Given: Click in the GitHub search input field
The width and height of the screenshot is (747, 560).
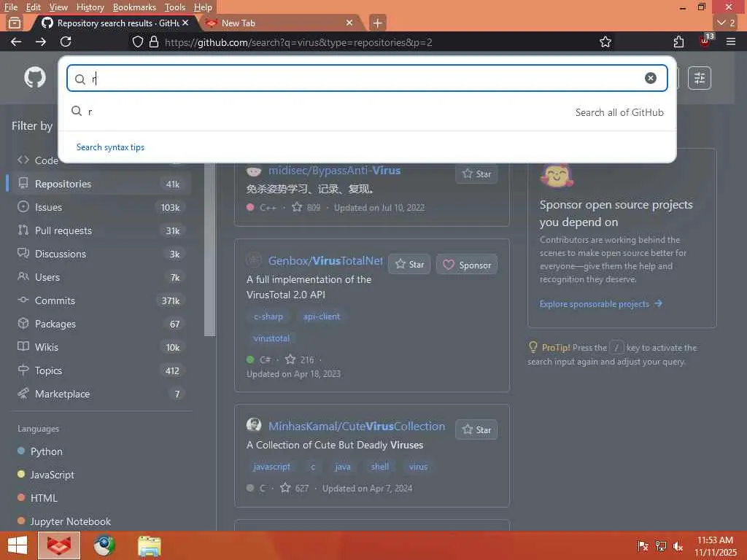Looking at the screenshot, I should coord(367,78).
